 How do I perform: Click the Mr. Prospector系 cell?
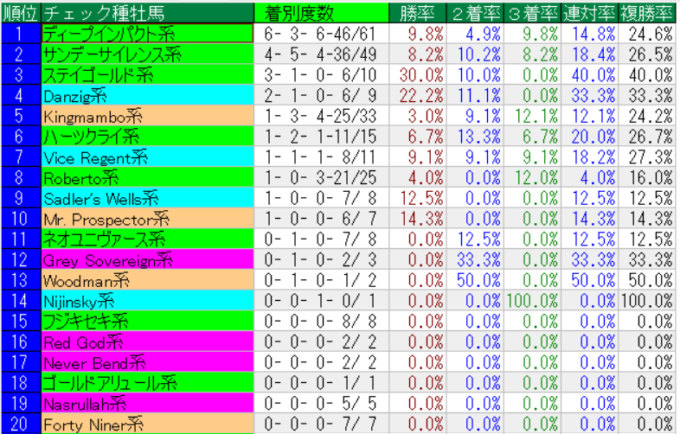pos(105,219)
